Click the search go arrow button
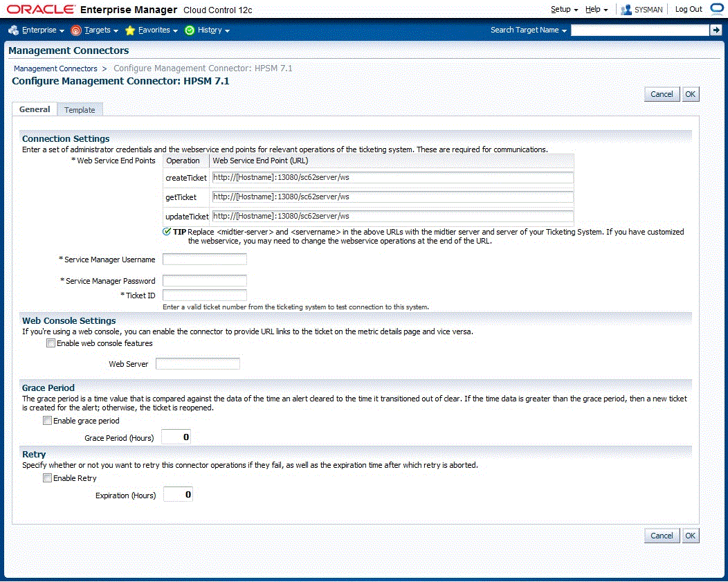 coord(716,30)
